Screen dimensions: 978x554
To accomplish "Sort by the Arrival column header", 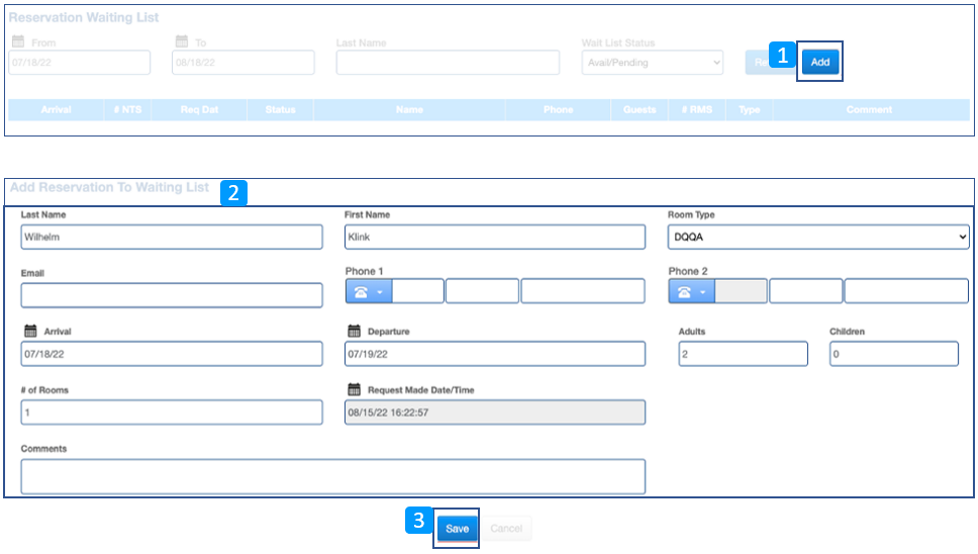I will pyautogui.click(x=56, y=110).
